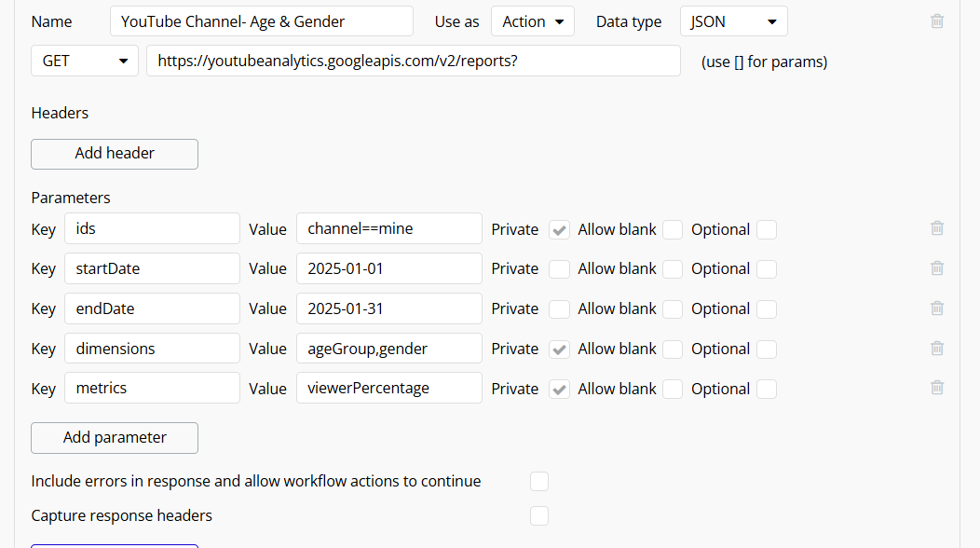Toggle Include errors in response checkbox

click(539, 482)
